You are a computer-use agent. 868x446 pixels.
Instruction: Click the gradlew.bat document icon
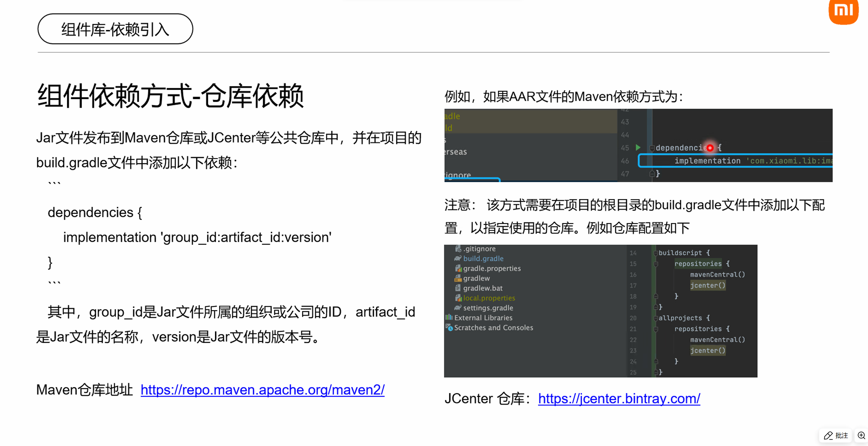[x=458, y=288]
